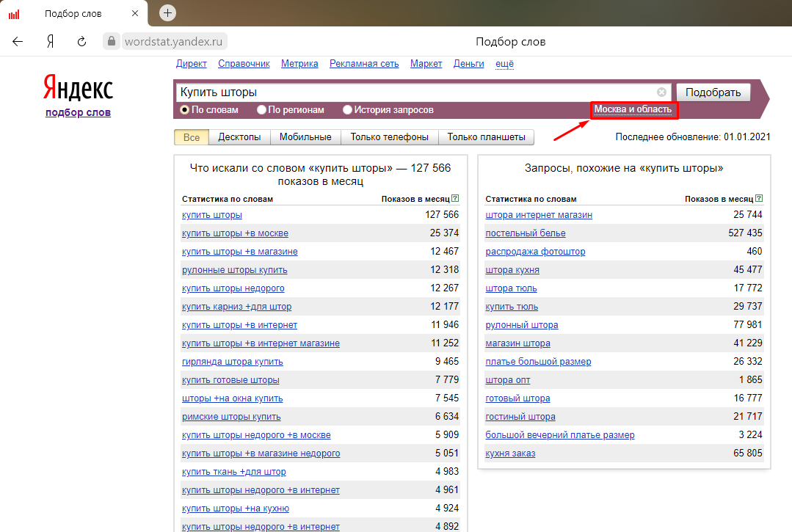Open the рулонные шторы купить query
Screen dimensions: 792x532
pos(234,270)
